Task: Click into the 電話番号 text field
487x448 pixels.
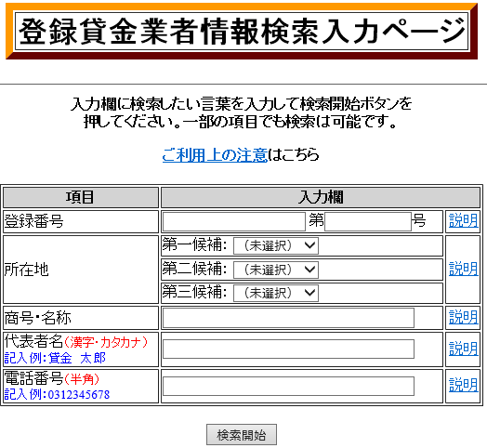Action: pos(288,386)
